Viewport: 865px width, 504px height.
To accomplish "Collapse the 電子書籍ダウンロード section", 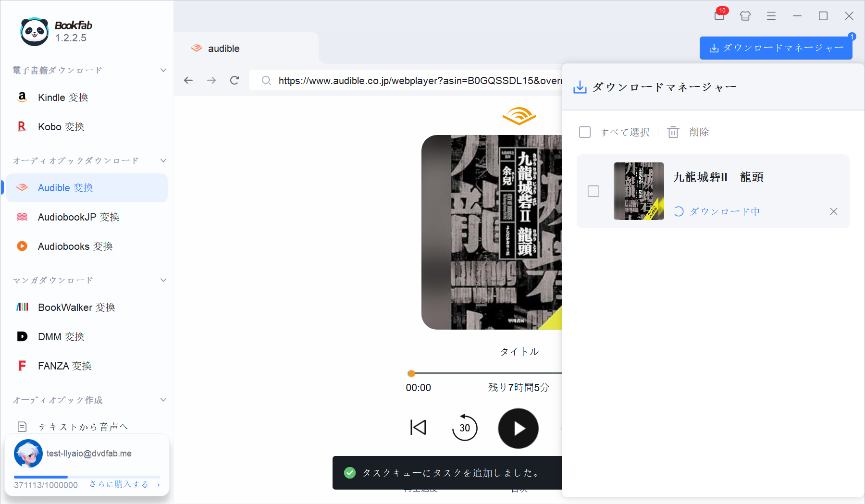I will tap(163, 70).
